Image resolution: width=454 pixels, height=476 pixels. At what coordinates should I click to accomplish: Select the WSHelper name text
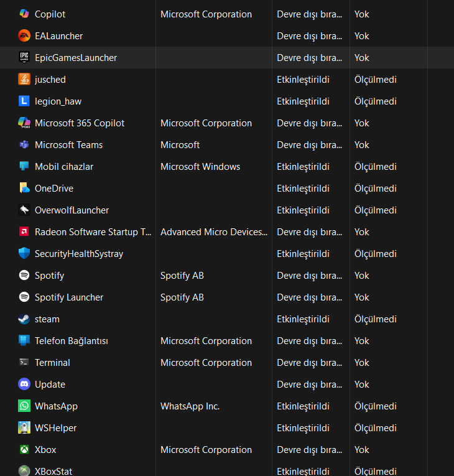(x=56, y=428)
